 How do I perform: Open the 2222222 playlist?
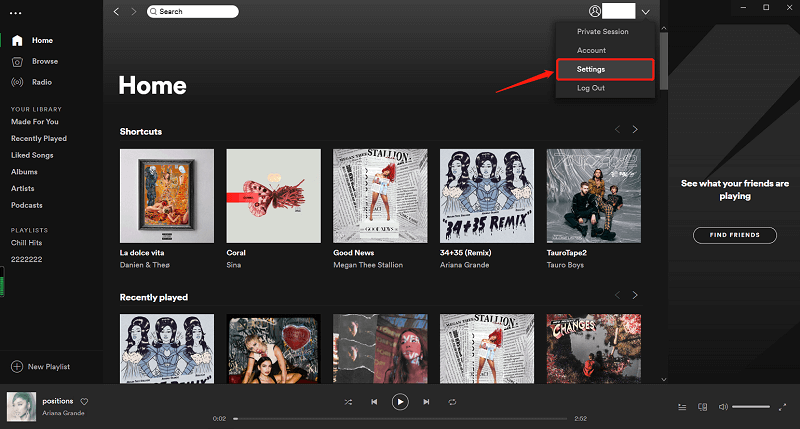(x=27, y=259)
